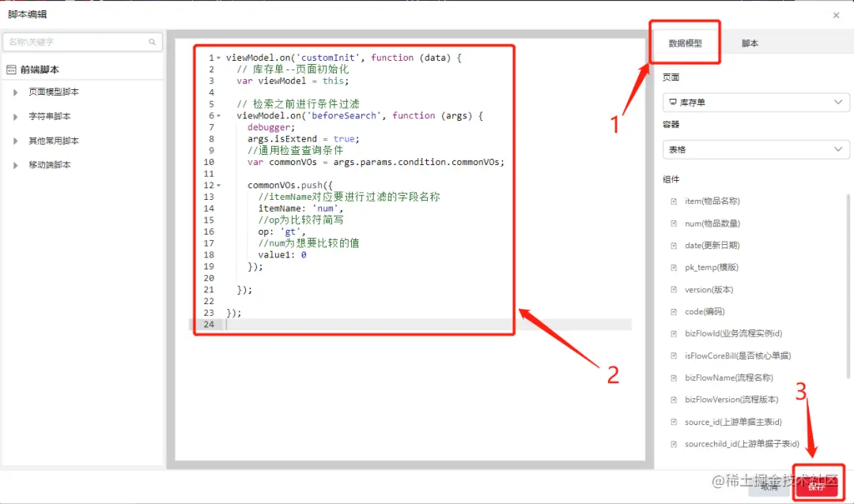
Task: Select source_id(上游单据主表id) component
Action: [733, 422]
